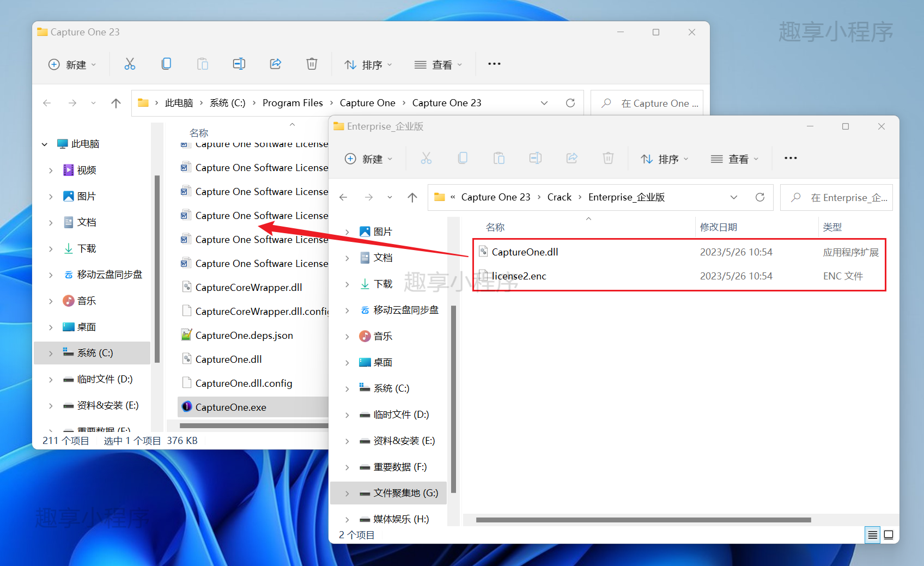This screenshot has width=924, height=566.
Task: Open 新建 dropdown in Capture One 23 window
Action: tap(72, 64)
